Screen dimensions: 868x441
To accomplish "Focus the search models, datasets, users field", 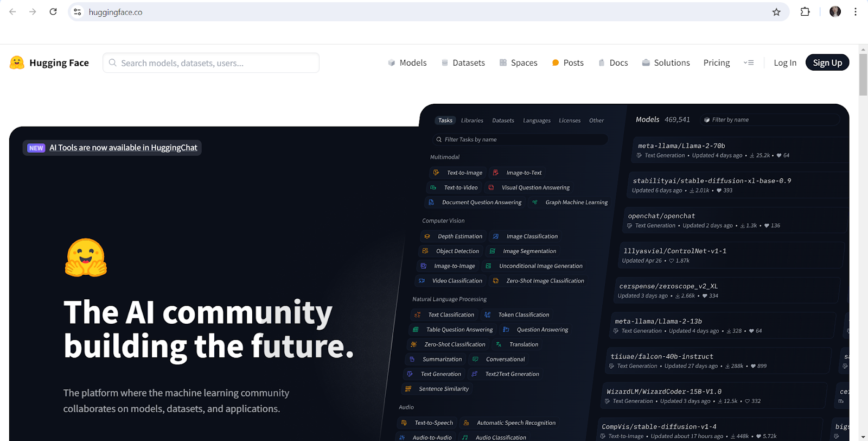I will point(211,62).
